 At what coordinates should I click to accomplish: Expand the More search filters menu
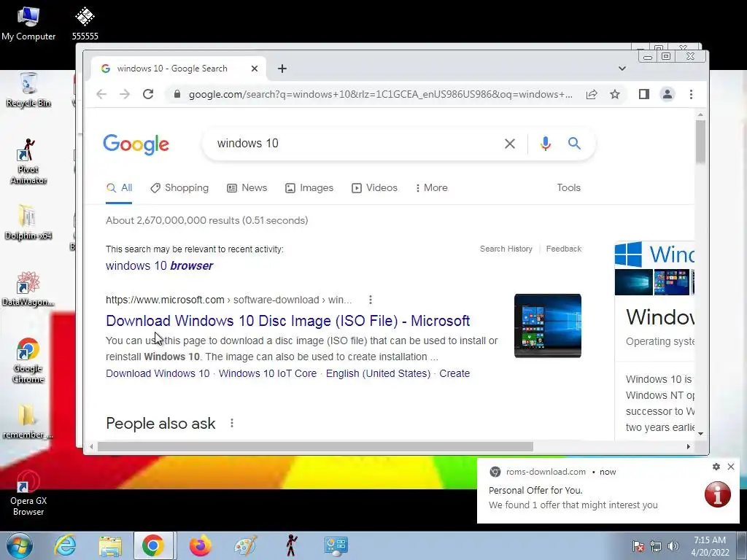click(431, 187)
